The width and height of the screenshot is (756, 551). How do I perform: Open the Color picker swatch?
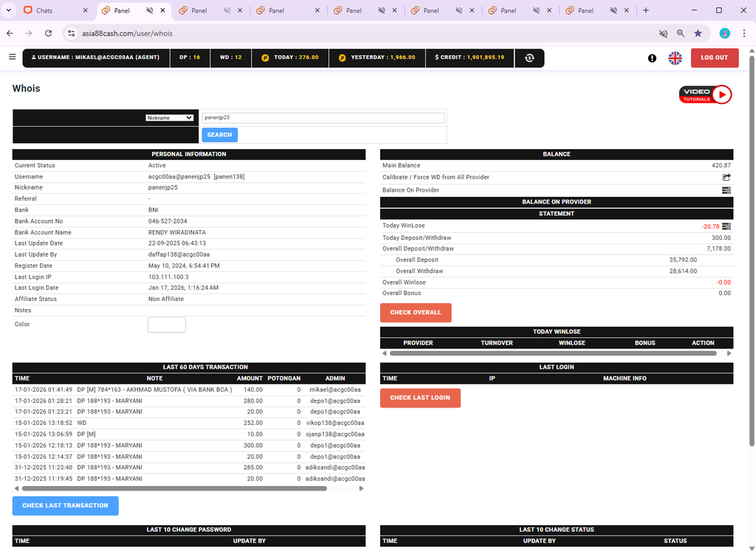166,325
